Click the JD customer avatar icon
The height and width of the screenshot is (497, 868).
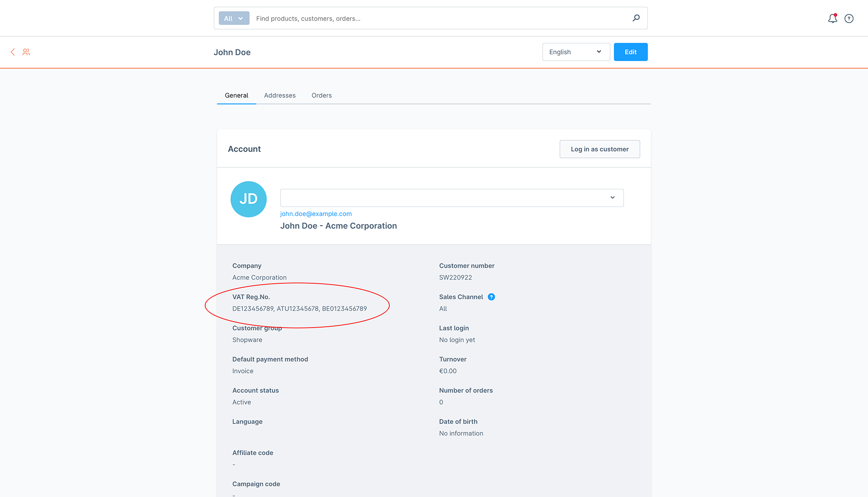click(x=248, y=199)
